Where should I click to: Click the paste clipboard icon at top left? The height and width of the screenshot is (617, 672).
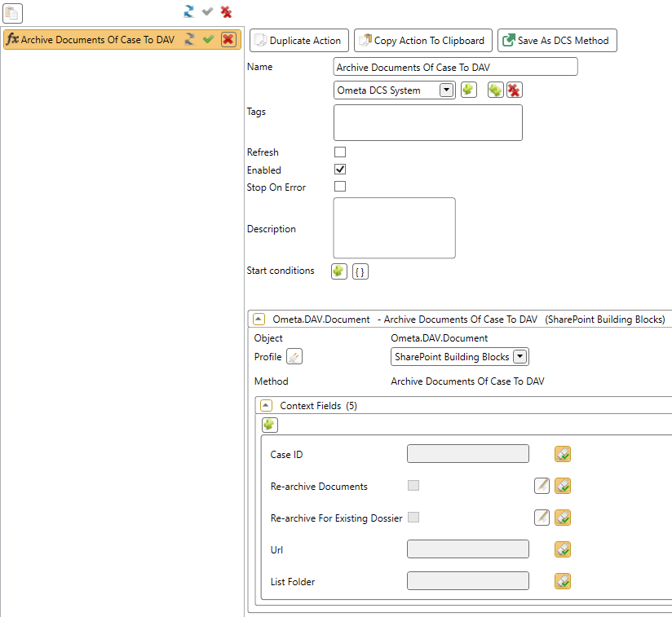point(12,13)
